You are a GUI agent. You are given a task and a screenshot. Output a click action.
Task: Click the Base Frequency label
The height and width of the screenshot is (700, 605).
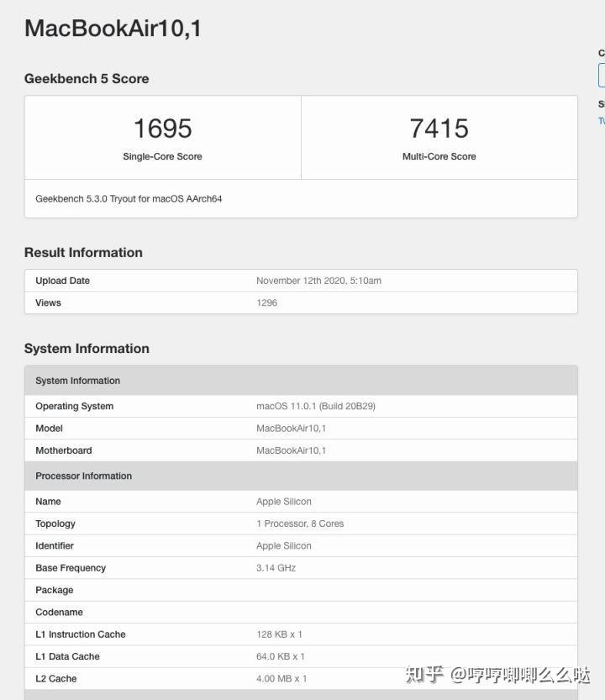[71, 568]
